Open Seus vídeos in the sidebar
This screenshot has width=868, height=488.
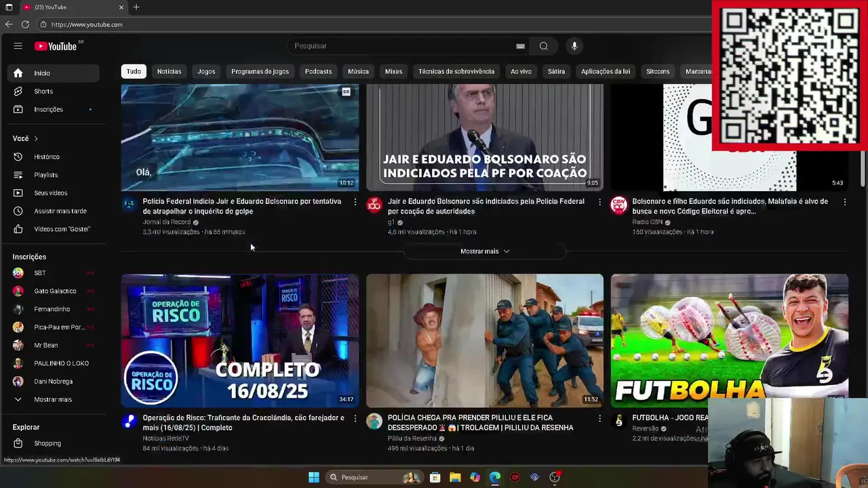point(54,193)
